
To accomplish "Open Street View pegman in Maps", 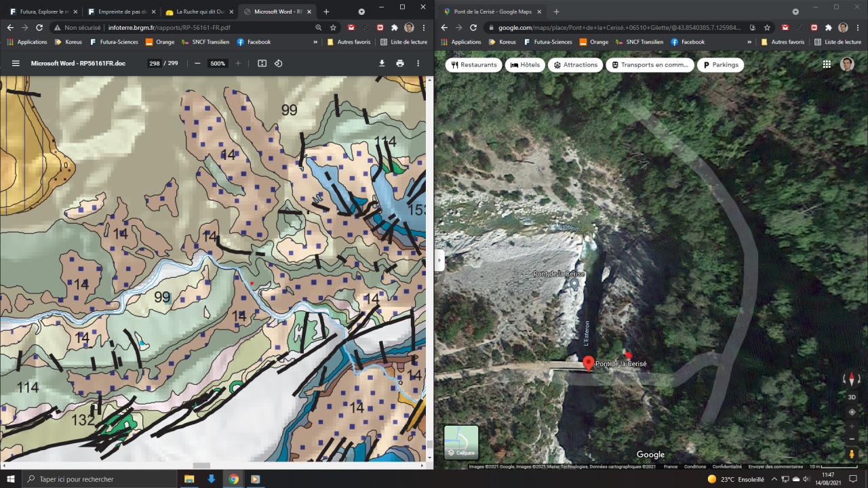I will tap(852, 454).
